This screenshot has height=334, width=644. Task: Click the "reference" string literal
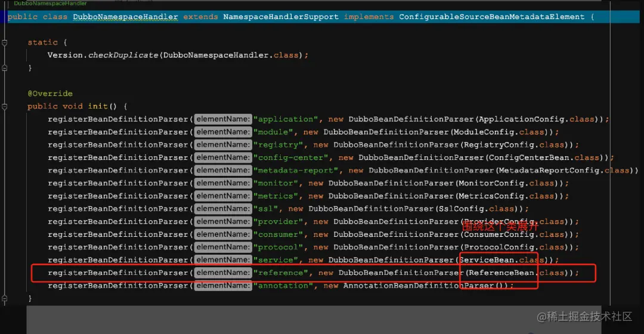(x=280, y=273)
